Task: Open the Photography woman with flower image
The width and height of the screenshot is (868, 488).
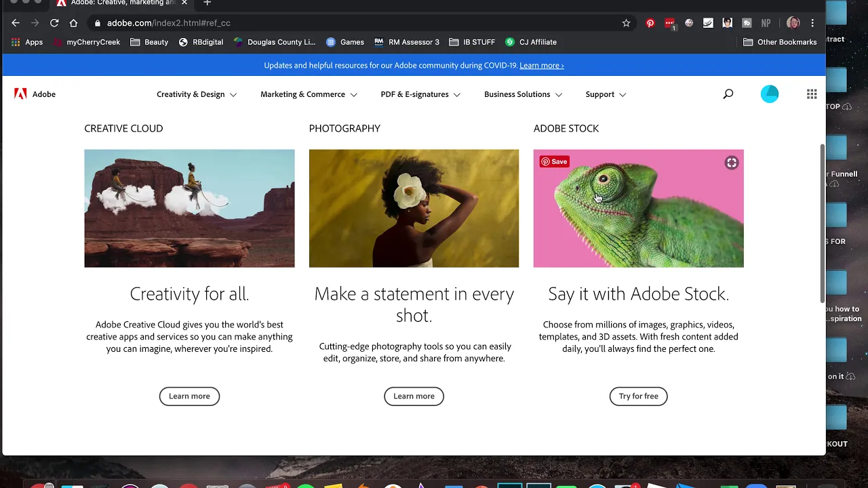Action: click(x=414, y=208)
